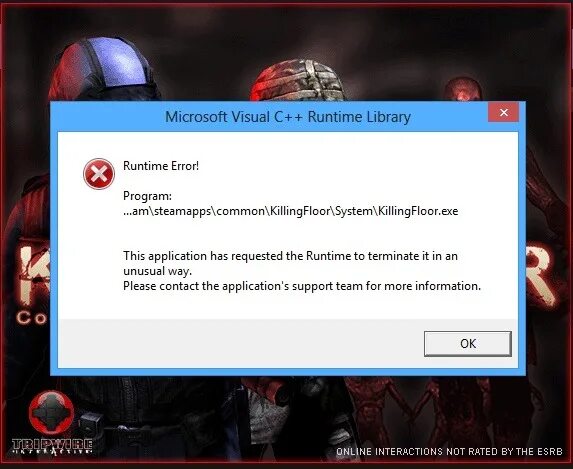Click the large 'K' of the game logo

(35, 276)
